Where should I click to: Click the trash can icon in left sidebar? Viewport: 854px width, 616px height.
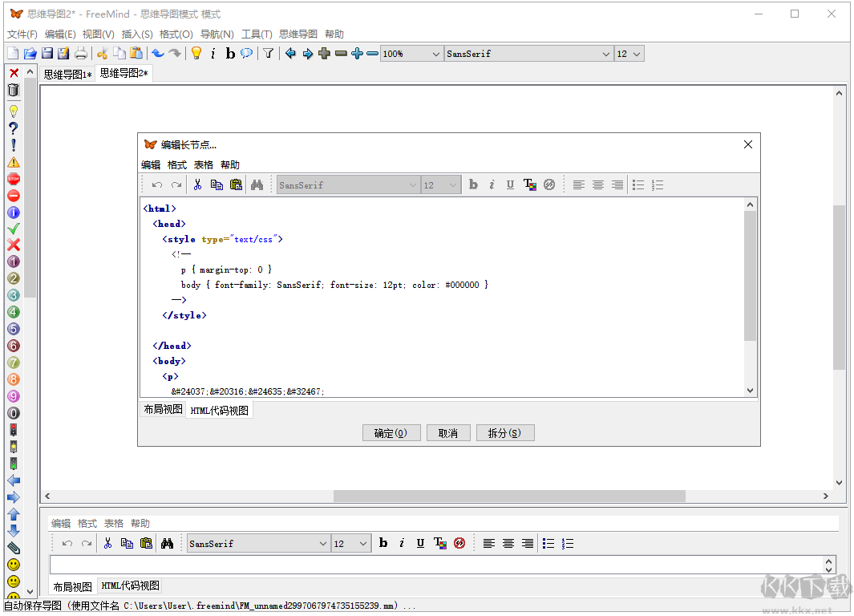14,90
